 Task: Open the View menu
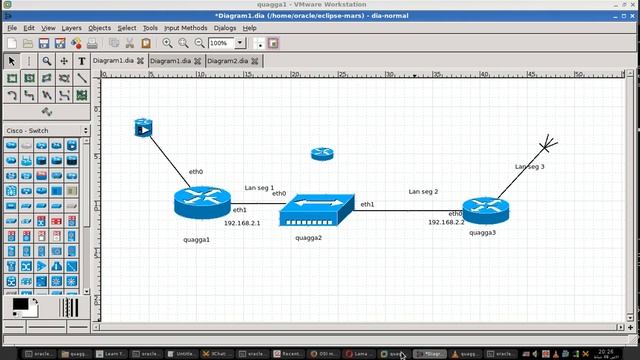(48, 28)
